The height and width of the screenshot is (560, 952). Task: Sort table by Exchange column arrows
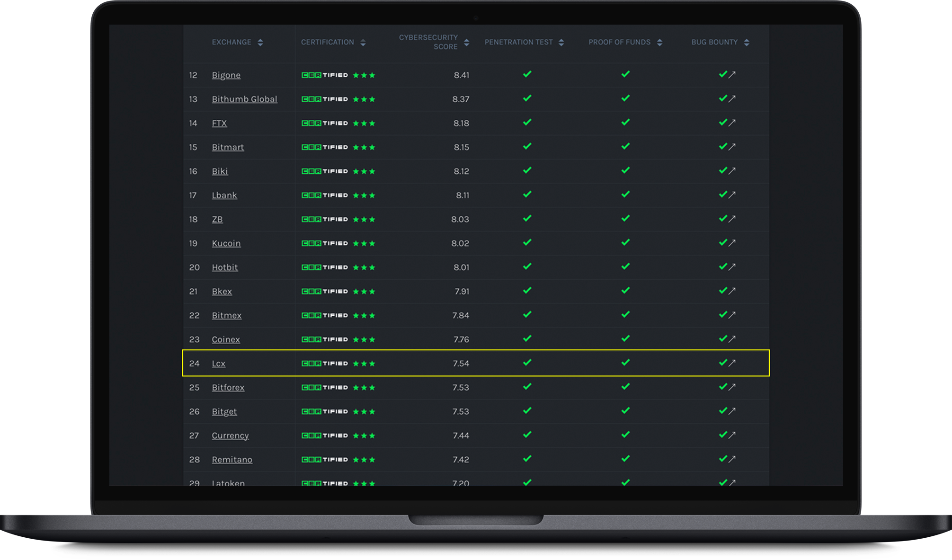tap(260, 43)
